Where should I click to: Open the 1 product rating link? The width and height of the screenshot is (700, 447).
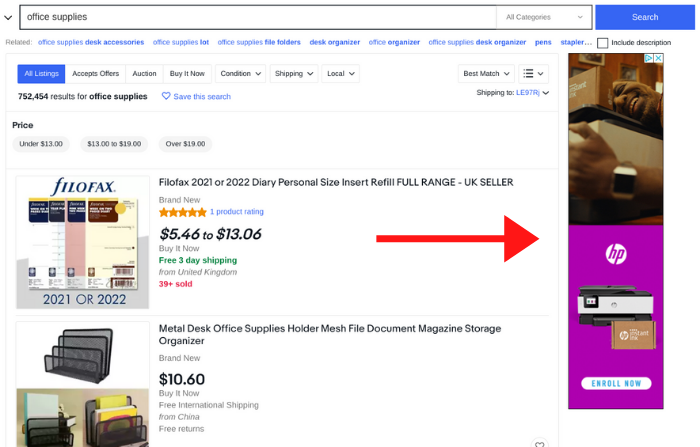pos(237,212)
